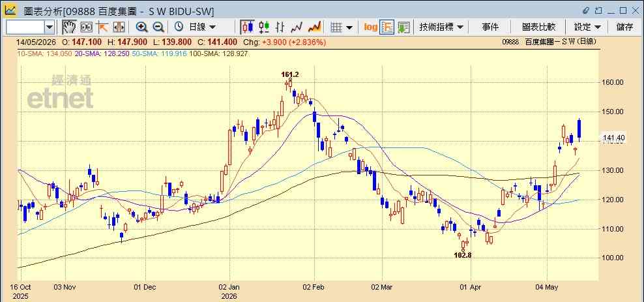
Task: Toggle the crosshair data viewer icon
Action: (x=86, y=27)
